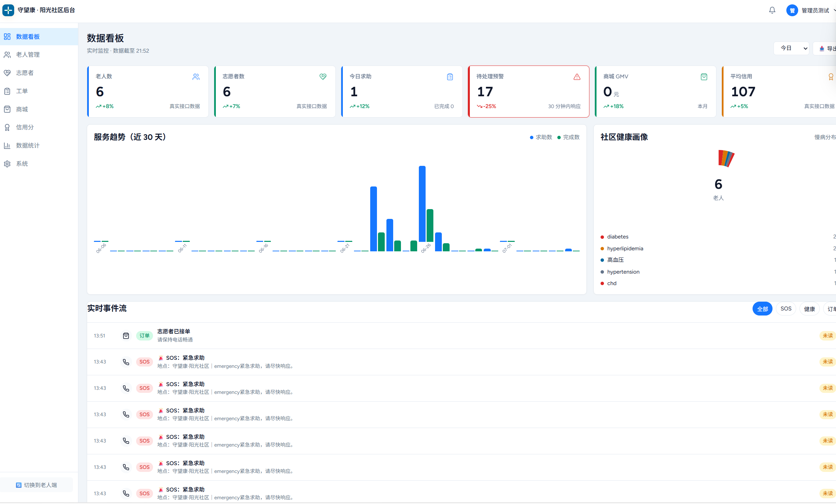This screenshot has width=836, height=504.
Task: Toggle the 完成数 legend item
Action: point(568,137)
